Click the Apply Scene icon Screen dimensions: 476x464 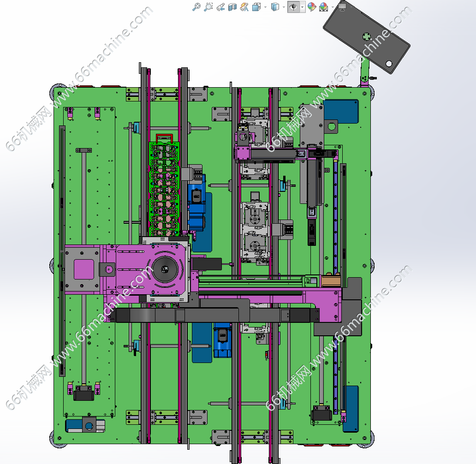[x=323, y=7]
